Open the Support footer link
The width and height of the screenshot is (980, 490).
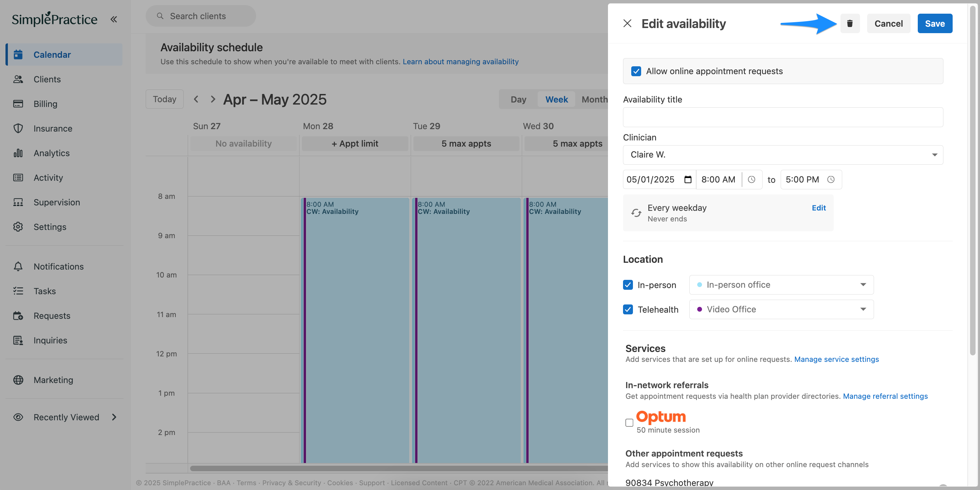(372, 483)
